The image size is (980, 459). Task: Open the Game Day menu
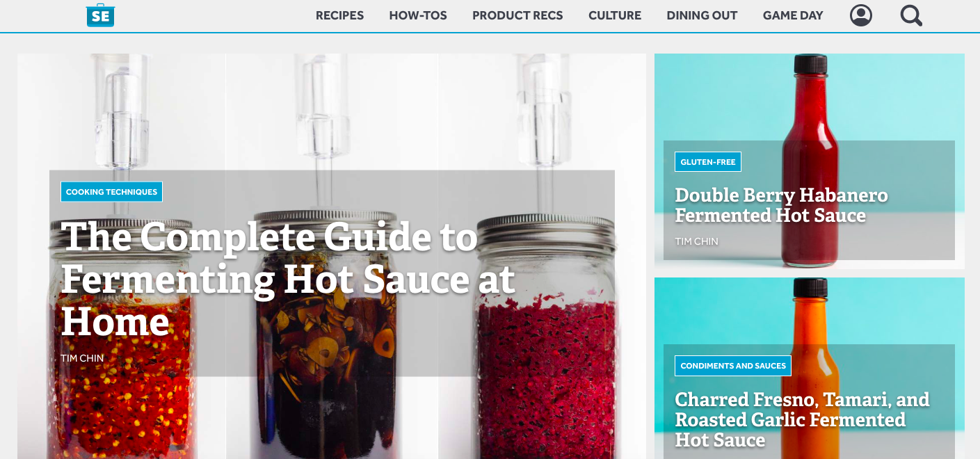(x=793, y=15)
